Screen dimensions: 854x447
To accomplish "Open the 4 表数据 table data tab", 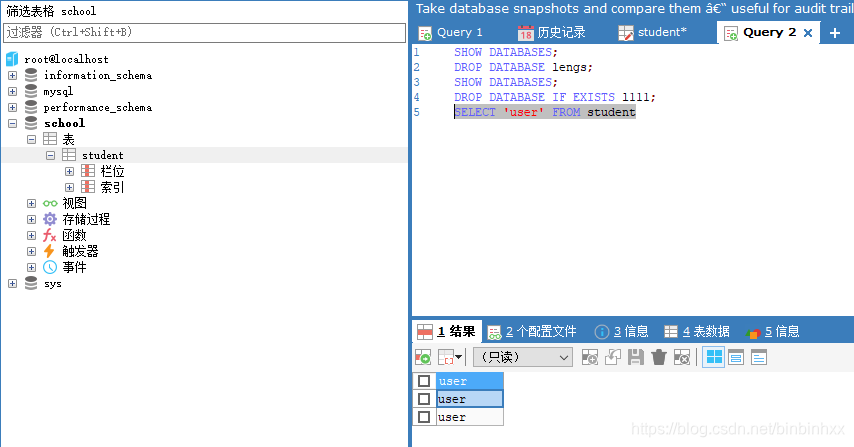I will (x=697, y=331).
